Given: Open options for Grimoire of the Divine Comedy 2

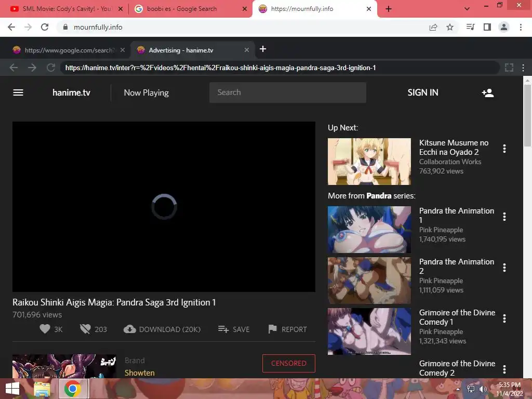Looking at the screenshot, I should coord(504,369).
